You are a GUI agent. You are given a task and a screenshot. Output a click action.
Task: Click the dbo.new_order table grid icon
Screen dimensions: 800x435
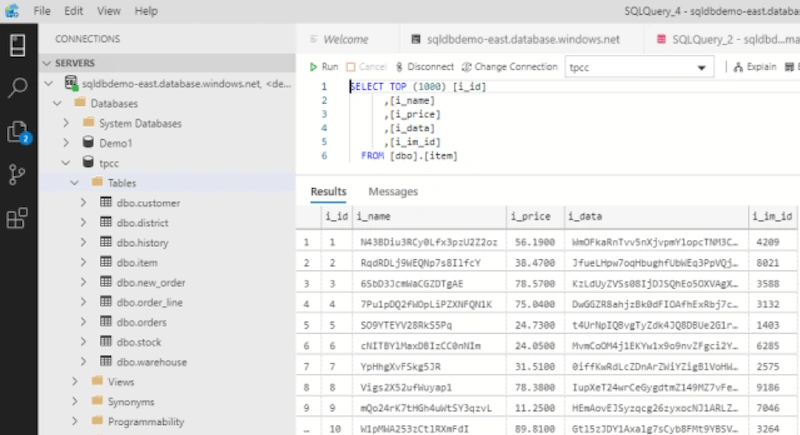click(x=106, y=282)
